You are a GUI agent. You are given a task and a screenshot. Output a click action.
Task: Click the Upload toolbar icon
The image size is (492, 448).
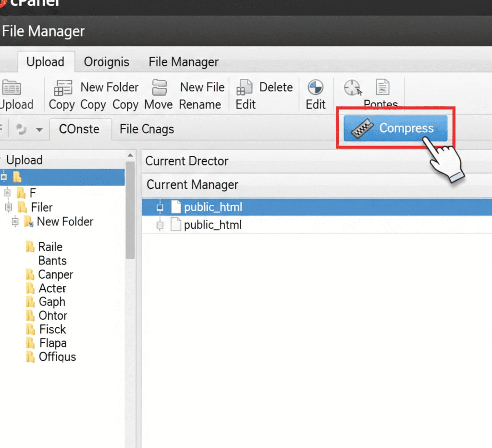(x=12, y=87)
